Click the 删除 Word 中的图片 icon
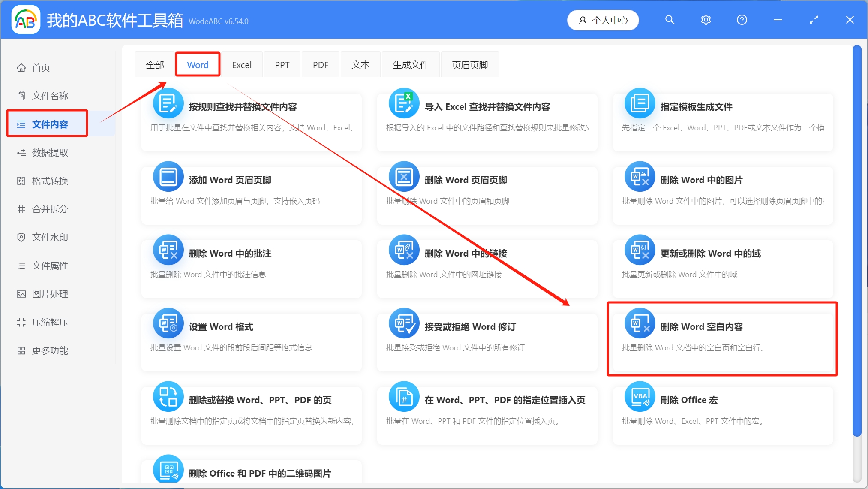This screenshot has width=868, height=489. [x=640, y=176]
